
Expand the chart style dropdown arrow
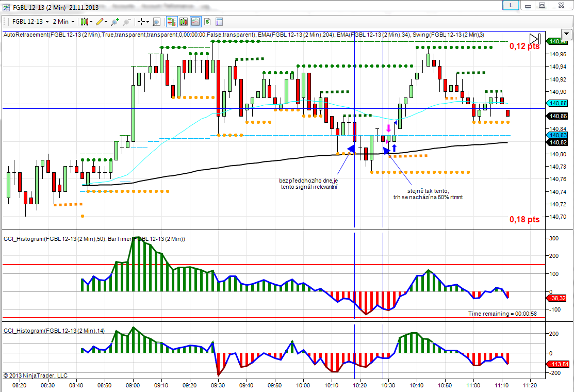[91, 22]
